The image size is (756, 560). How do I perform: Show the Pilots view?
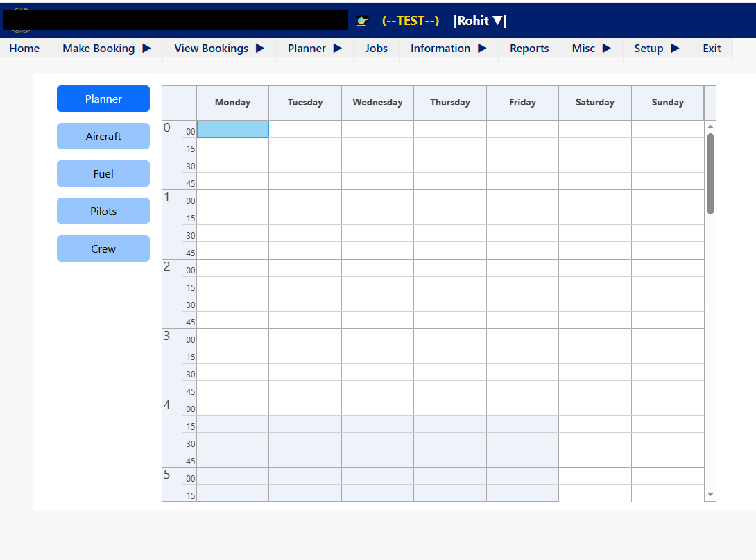coord(103,211)
